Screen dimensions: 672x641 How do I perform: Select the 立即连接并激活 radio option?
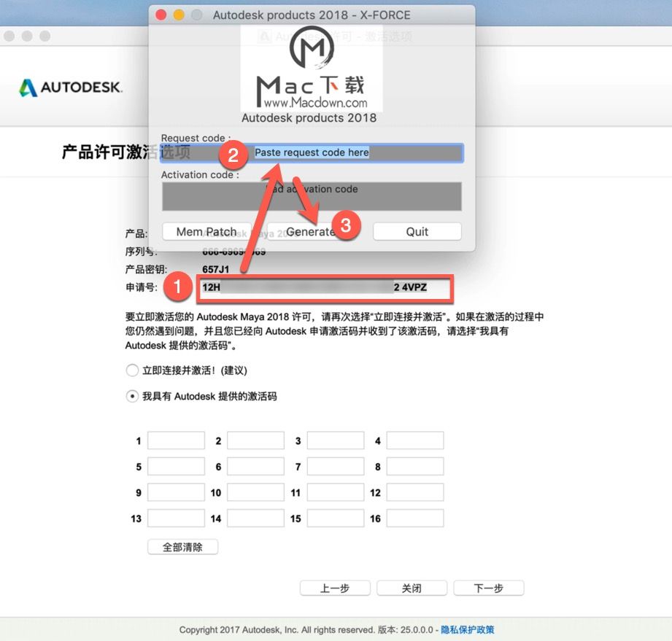click(132, 370)
